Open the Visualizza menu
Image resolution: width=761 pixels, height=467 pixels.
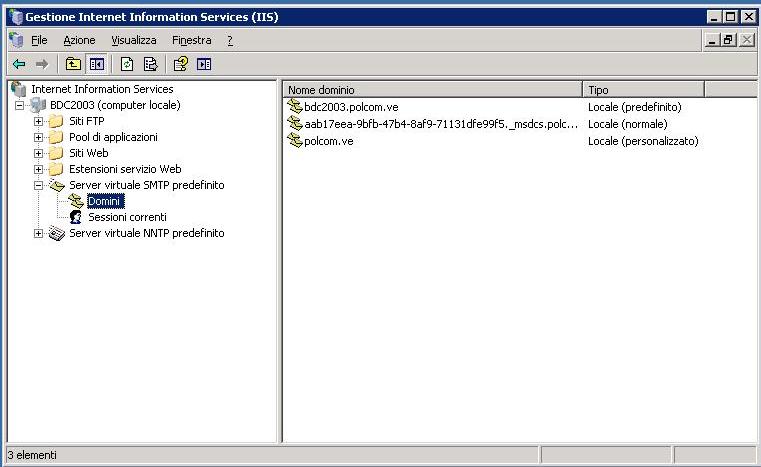click(x=134, y=40)
